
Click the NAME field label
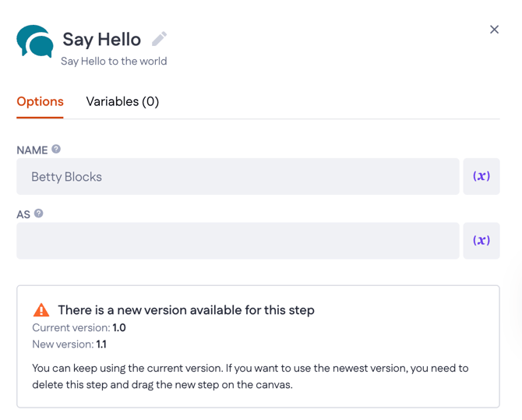coord(32,150)
